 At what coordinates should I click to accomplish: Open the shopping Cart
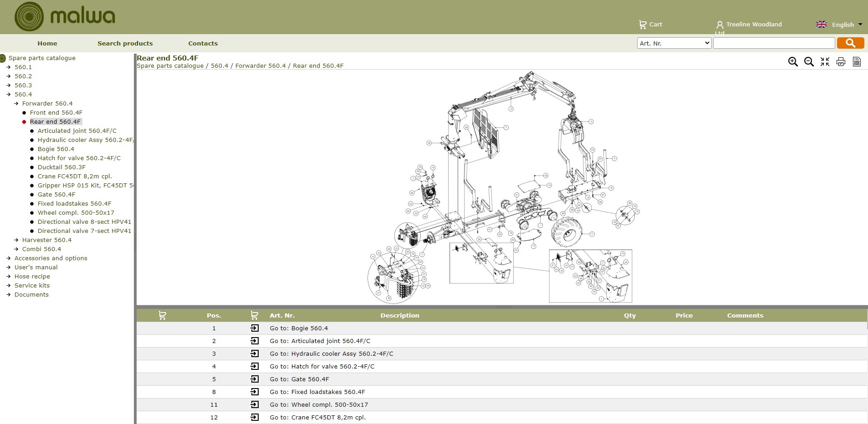(x=651, y=24)
